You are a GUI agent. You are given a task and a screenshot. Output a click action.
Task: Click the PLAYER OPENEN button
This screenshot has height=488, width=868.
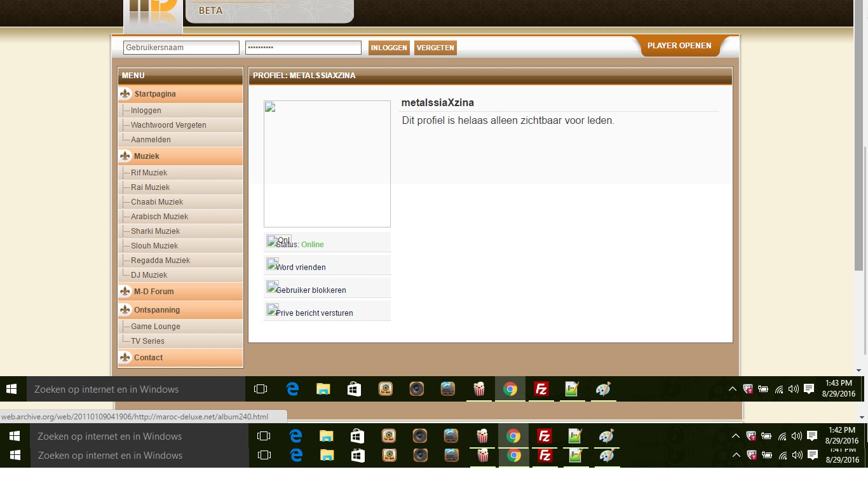679,46
